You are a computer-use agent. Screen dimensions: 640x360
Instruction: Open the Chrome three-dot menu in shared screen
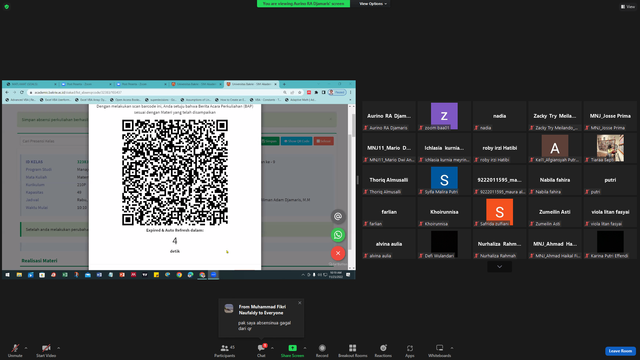pyautogui.click(x=351, y=93)
